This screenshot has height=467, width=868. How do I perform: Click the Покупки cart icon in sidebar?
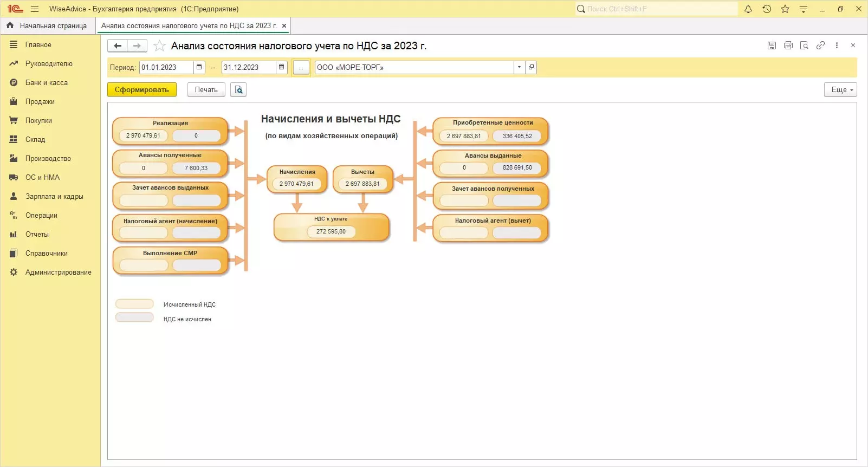click(x=14, y=120)
